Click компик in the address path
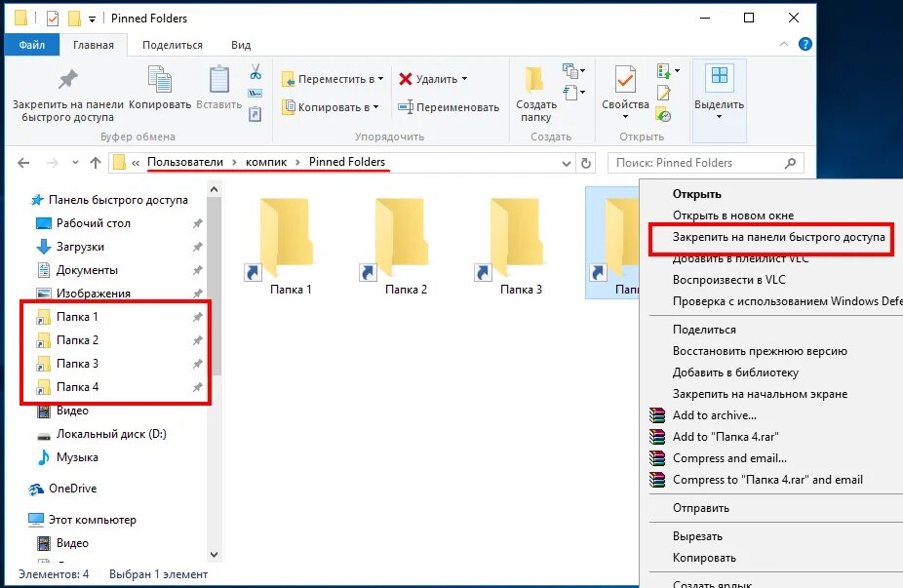The width and height of the screenshot is (903, 588). pyautogui.click(x=266, y=163)
